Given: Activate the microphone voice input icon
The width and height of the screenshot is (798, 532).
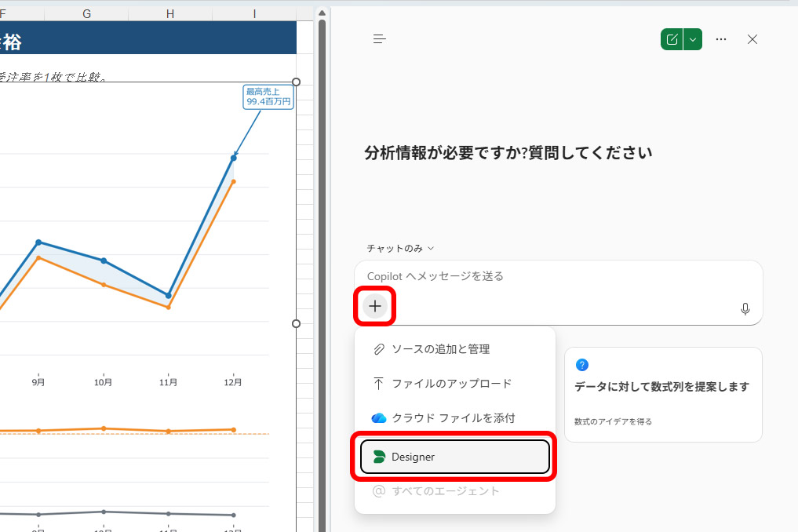Looking at the screenshot, I should pos(745,308).
